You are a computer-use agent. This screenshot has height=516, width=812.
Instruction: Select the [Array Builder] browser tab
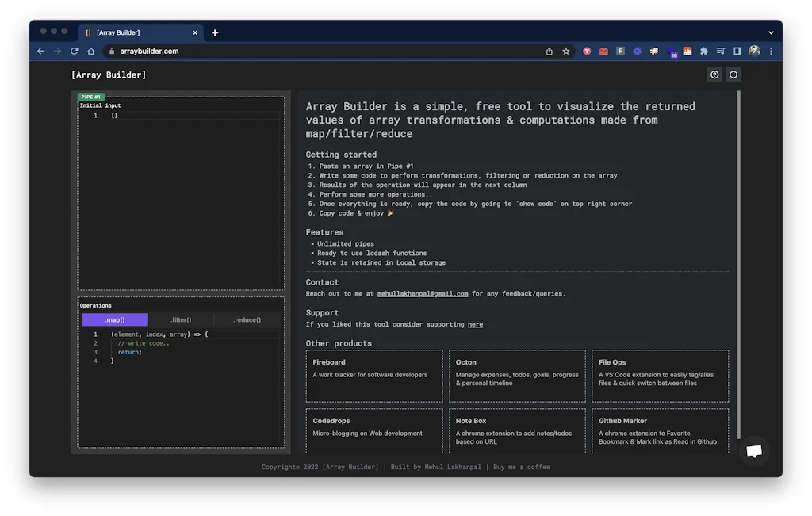(140, 32)
